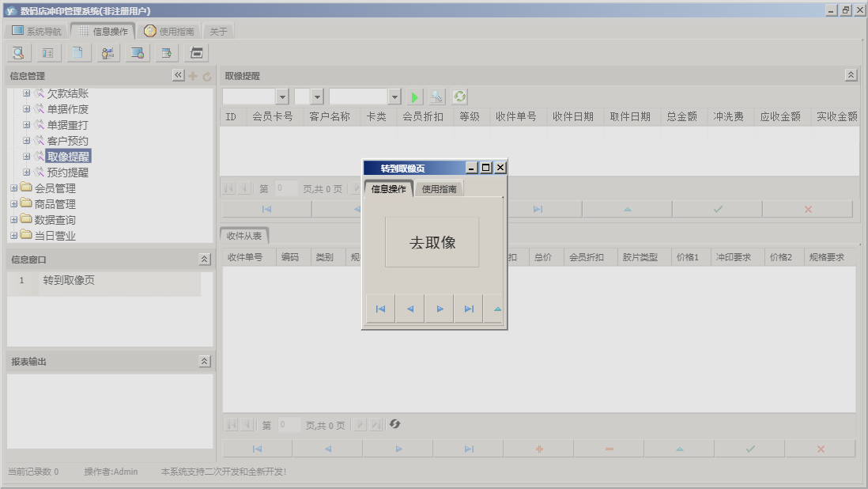Select the 预约提醒 tree item
The height and width of the screenshot is (489, 868).
(x=67, y=172)
